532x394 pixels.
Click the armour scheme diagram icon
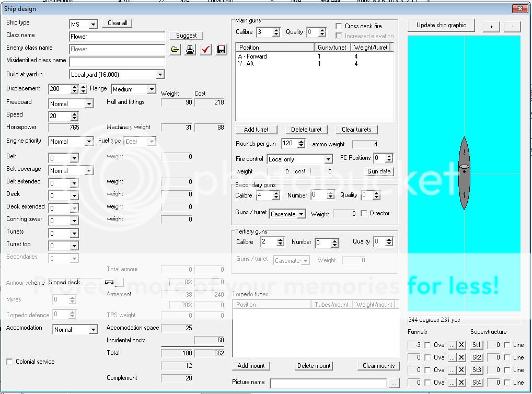click(109, 282)
